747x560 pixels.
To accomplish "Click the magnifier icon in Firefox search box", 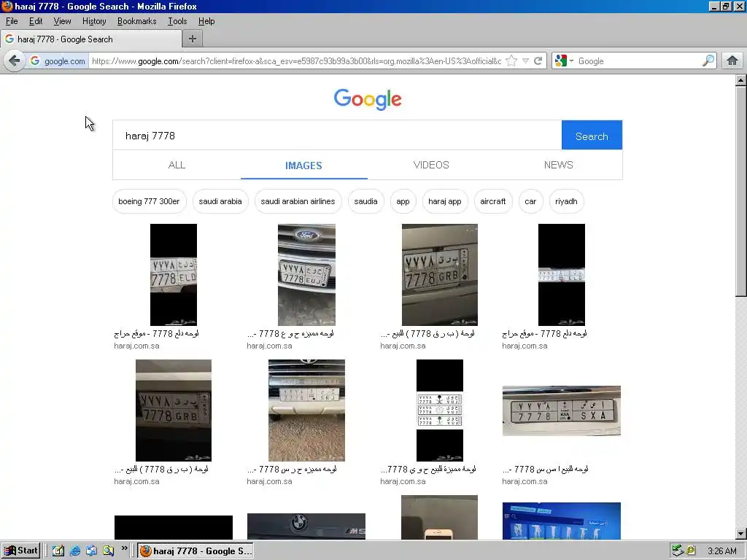I will click(708, 61).
